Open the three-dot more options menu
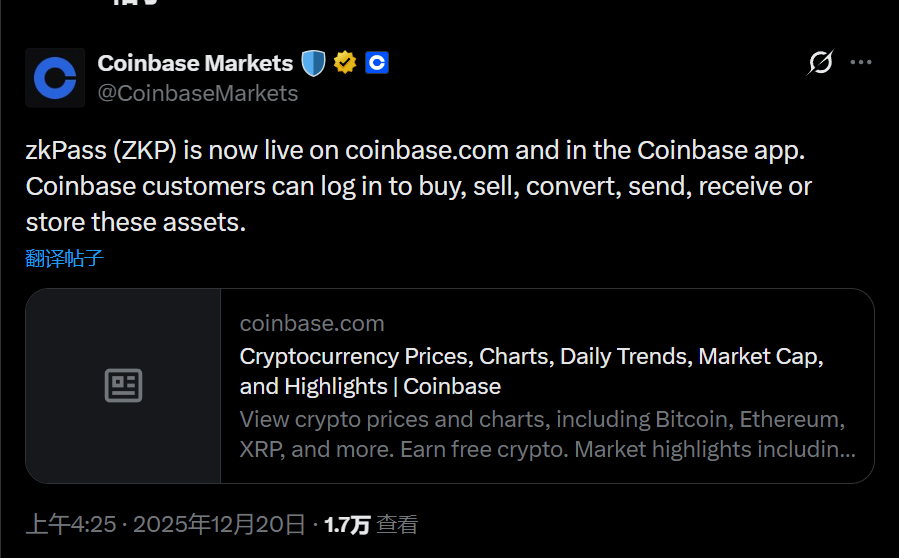Screen dimensions: 899x558 (861, 63)
